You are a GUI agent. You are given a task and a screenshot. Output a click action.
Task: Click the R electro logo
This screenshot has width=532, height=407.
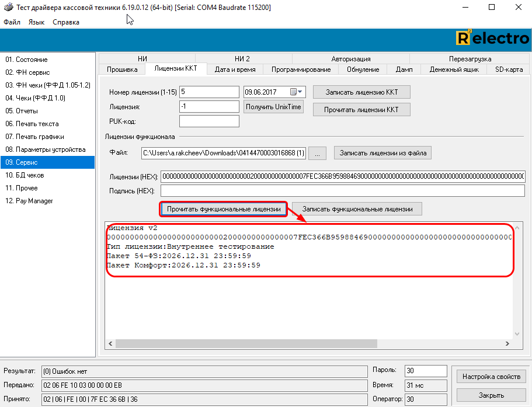pyautogui.click(x=492, y=39)
